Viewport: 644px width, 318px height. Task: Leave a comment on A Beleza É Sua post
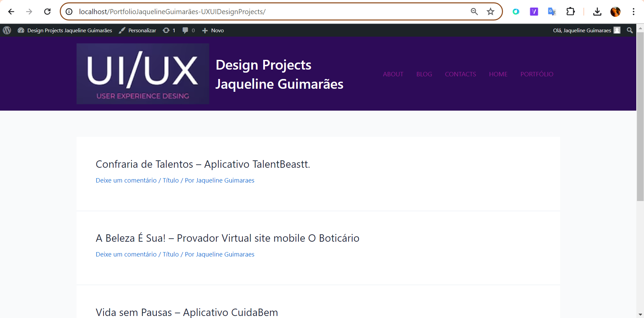click(x=126, y=254)
